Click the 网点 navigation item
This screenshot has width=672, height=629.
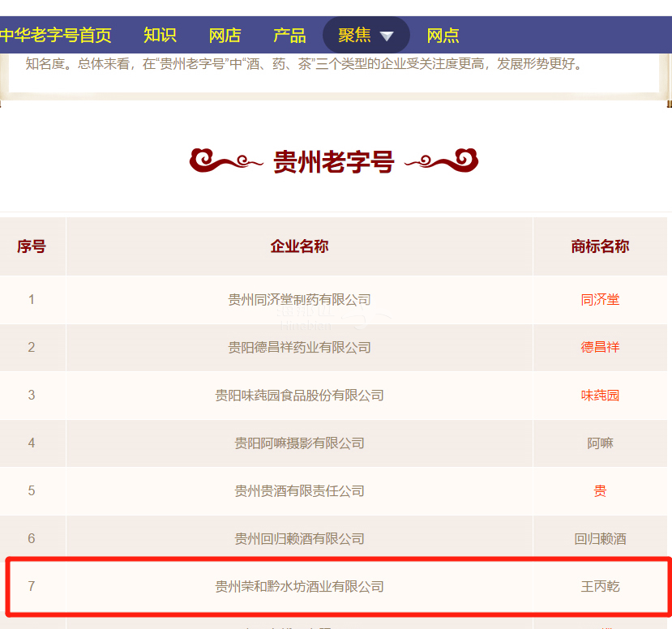coord(443,36)
